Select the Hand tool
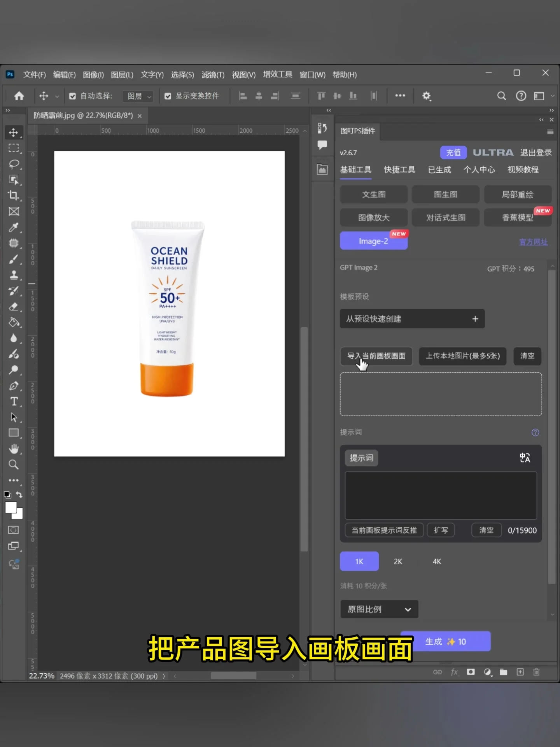The height and width of the screenshot is (747, 560). pyautogui.click(x=14, y=449)
